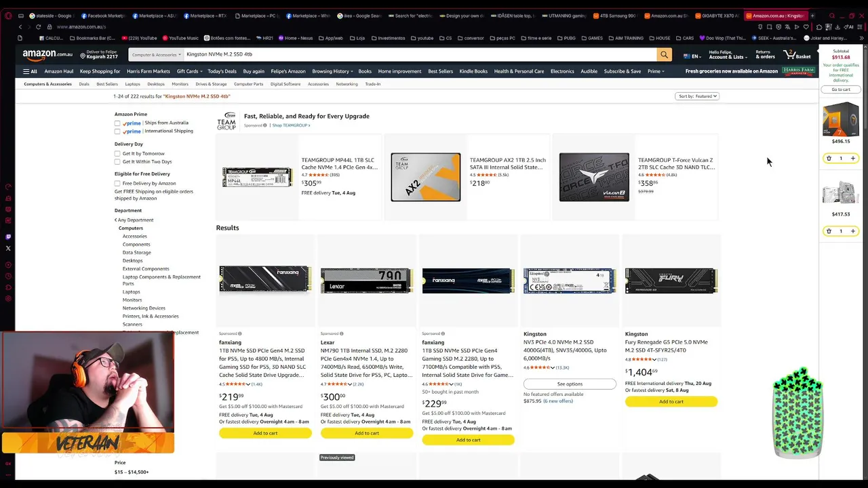Switch to the 4TB Samsung 990 browser tab
Viewport: 868px width, 488px height.
[x=614, y=16]
